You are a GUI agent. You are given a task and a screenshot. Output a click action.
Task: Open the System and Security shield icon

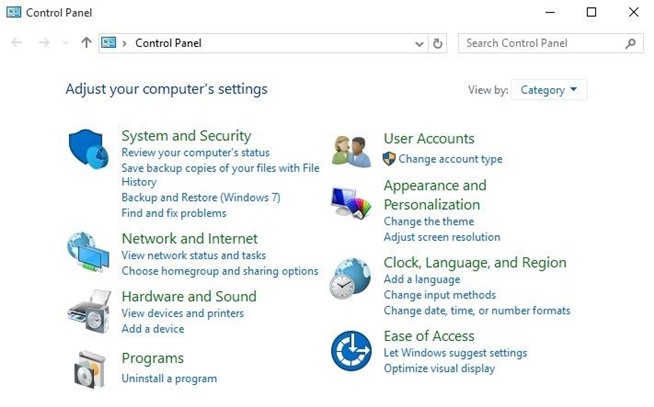89,150
